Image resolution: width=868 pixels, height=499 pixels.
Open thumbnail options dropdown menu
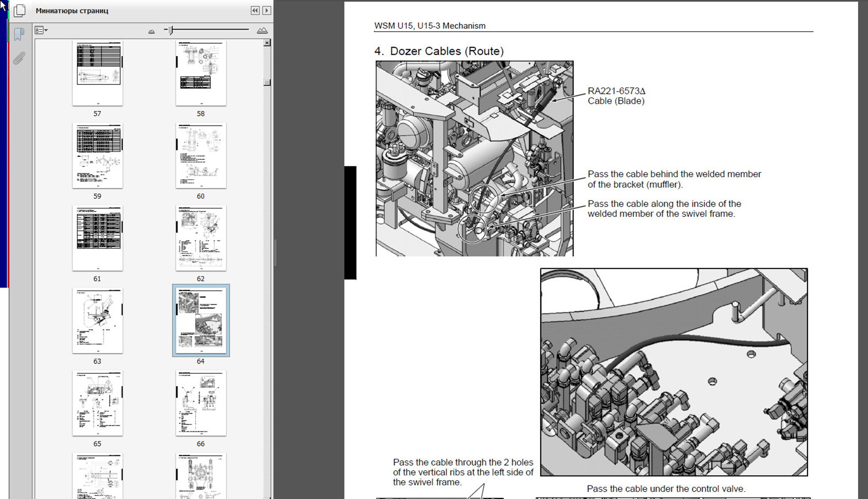tap(41, 30)
